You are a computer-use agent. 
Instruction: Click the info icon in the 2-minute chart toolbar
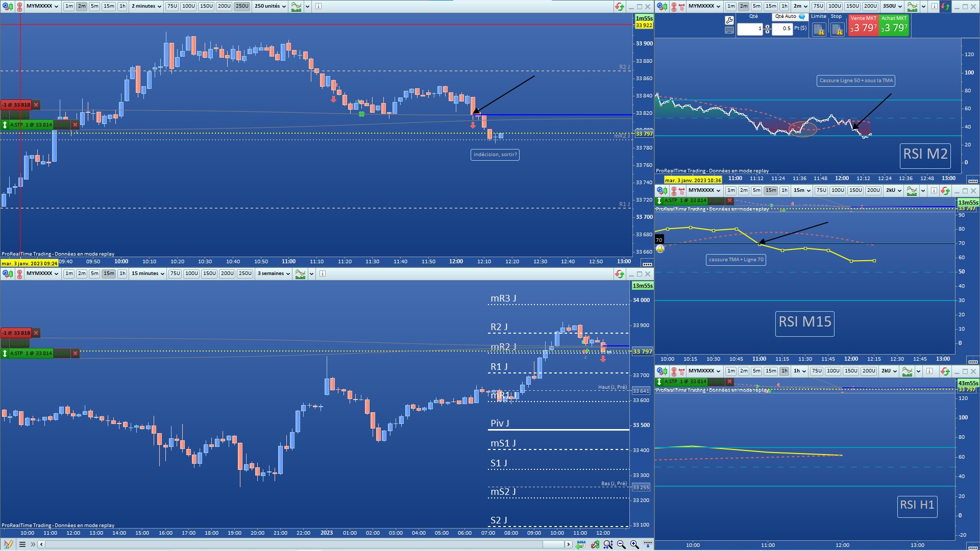pyautogui.click(x=318, y=6)
